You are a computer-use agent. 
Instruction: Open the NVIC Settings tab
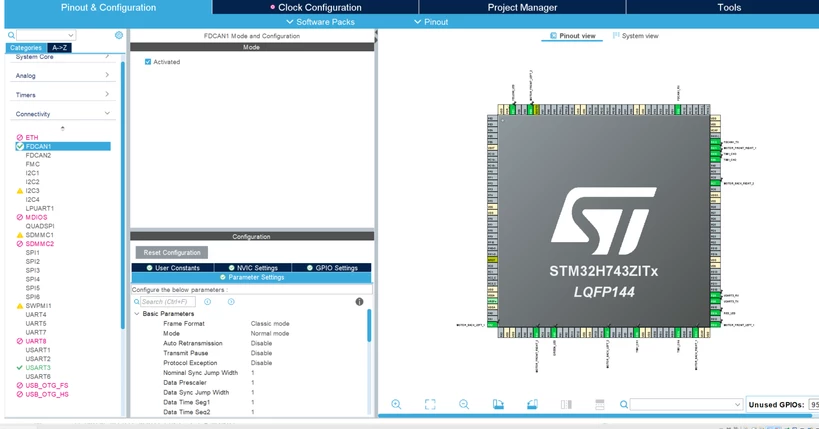(x=253, y=268)
